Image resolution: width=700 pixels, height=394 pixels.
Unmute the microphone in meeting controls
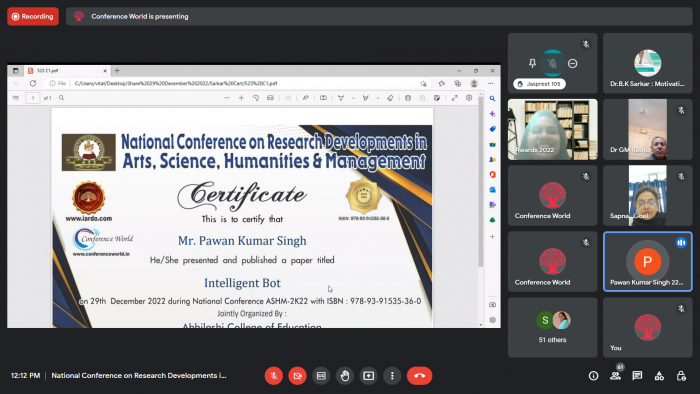coord(274,376)
